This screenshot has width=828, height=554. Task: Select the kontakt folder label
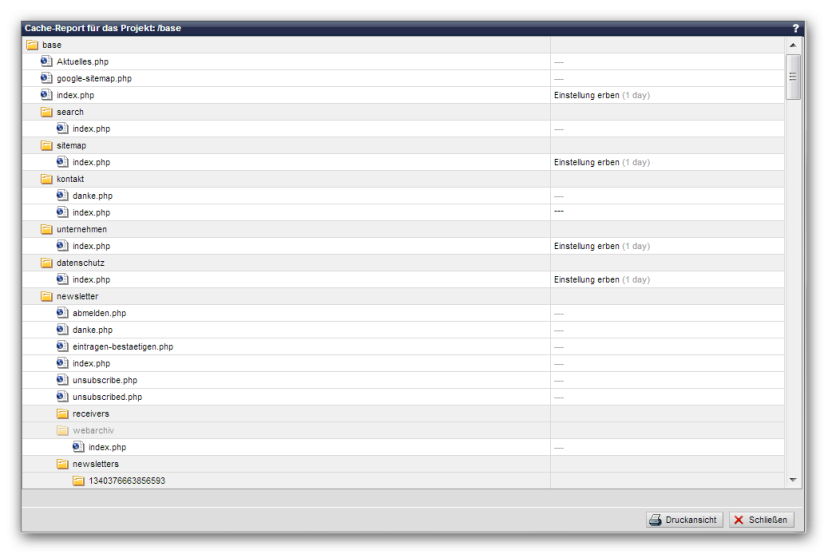pos(70,179)
